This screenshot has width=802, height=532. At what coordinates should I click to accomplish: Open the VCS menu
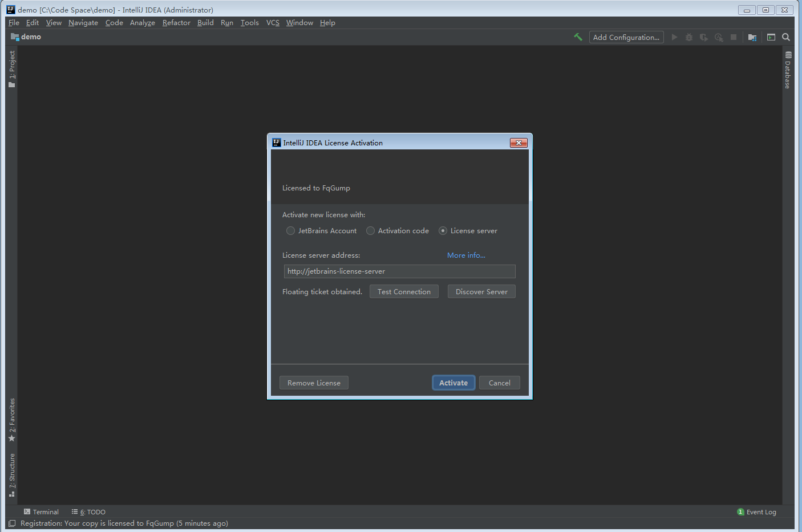click(273, 23)
